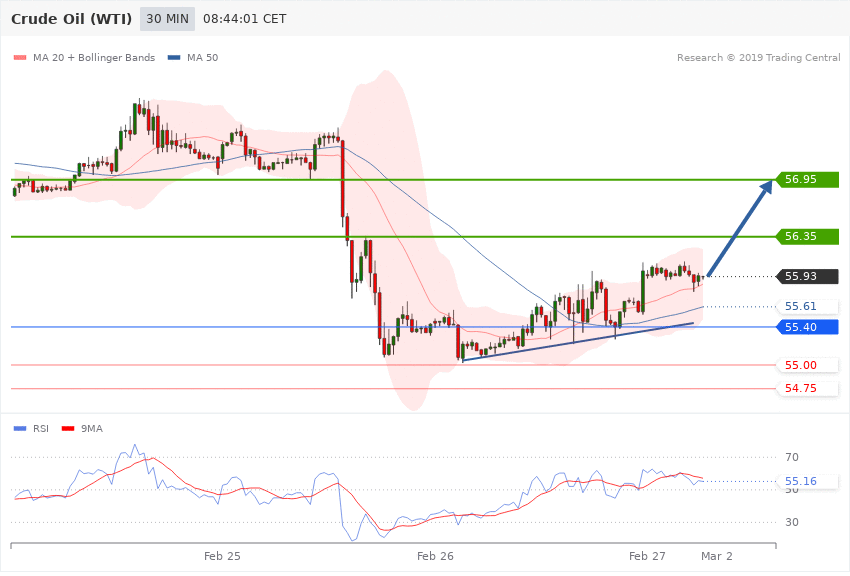Click the Crude Oil (WTI) title
Image resolution: width=850 pixels, height=576 pixels.
(72, 19)
